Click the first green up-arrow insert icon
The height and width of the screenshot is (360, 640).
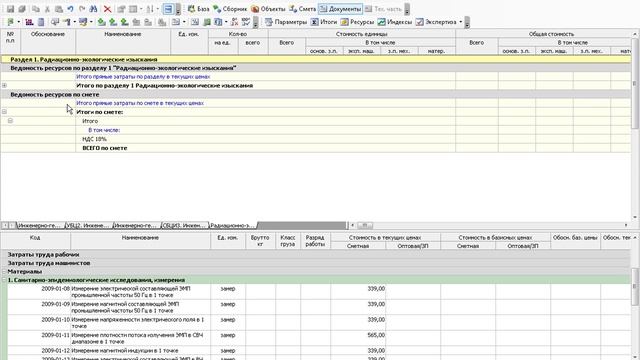[101, 22]
